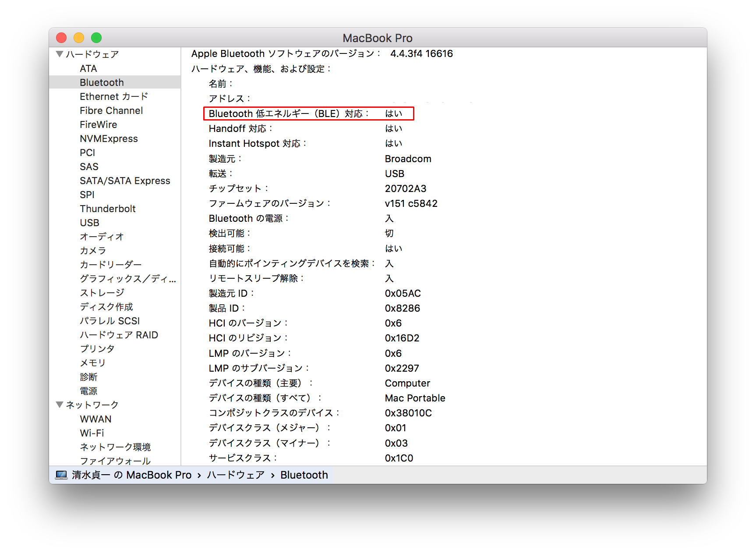Select ATA in the sidebar

(88, 68)
